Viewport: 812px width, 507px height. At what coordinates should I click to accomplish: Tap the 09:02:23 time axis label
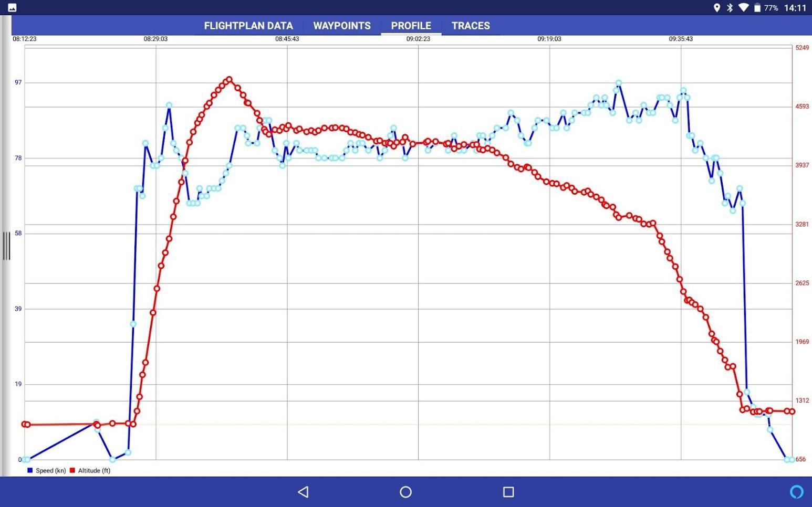[x=418, y=39]
